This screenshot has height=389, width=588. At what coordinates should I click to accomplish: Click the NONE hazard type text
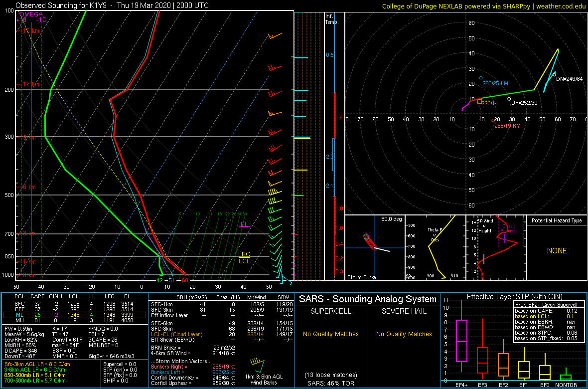click(557, 251)
